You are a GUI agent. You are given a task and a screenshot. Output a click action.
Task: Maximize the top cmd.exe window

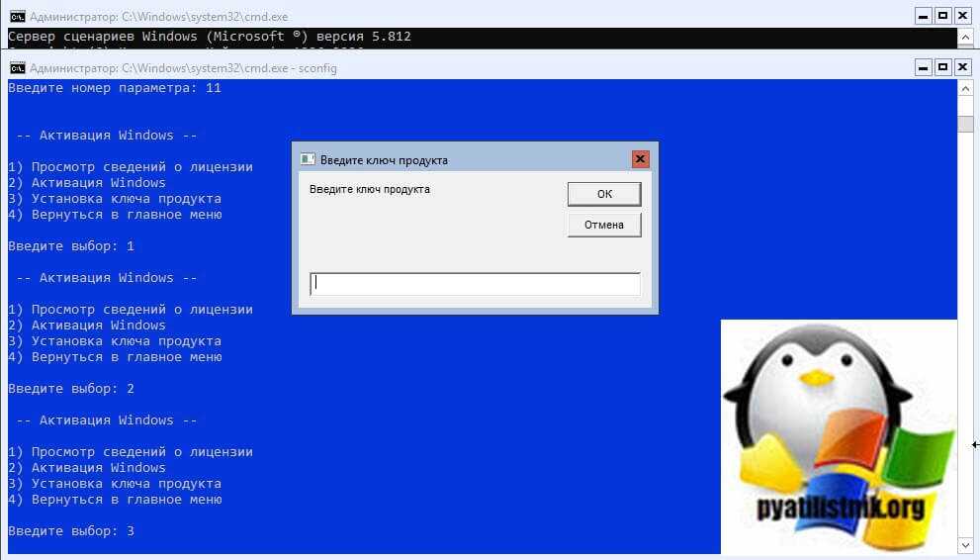coord(943,16)
